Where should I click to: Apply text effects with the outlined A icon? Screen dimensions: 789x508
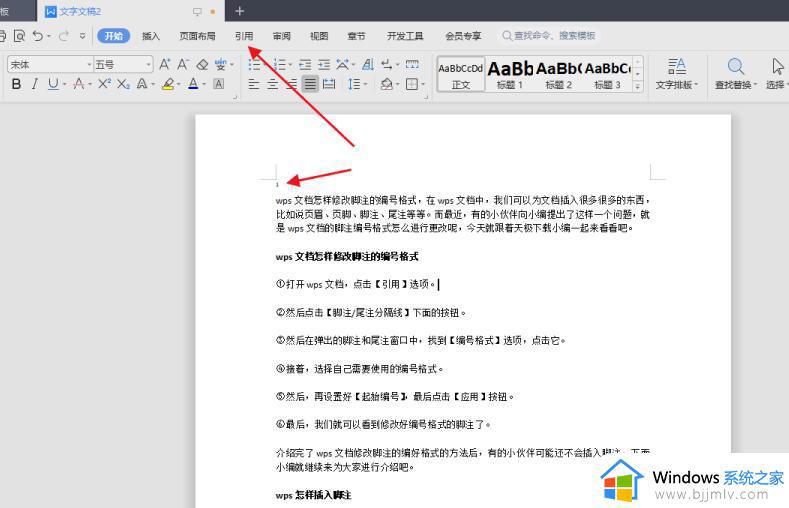[142, 84]
